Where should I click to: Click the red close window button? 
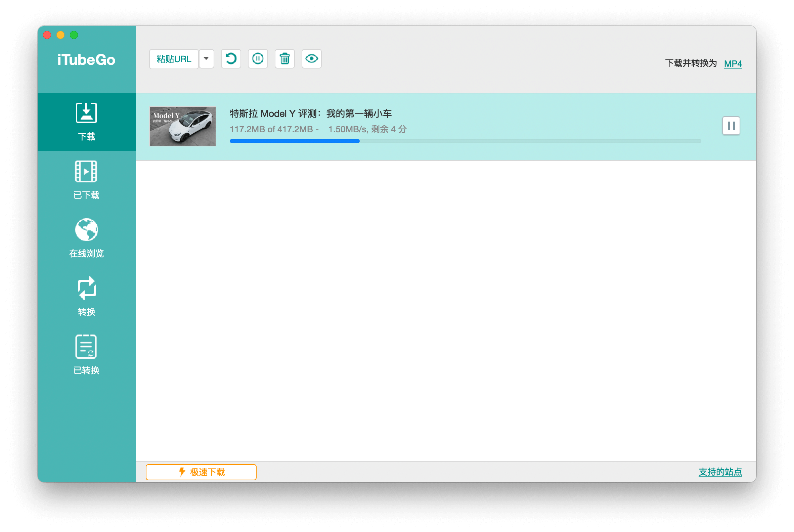[47, 35]
